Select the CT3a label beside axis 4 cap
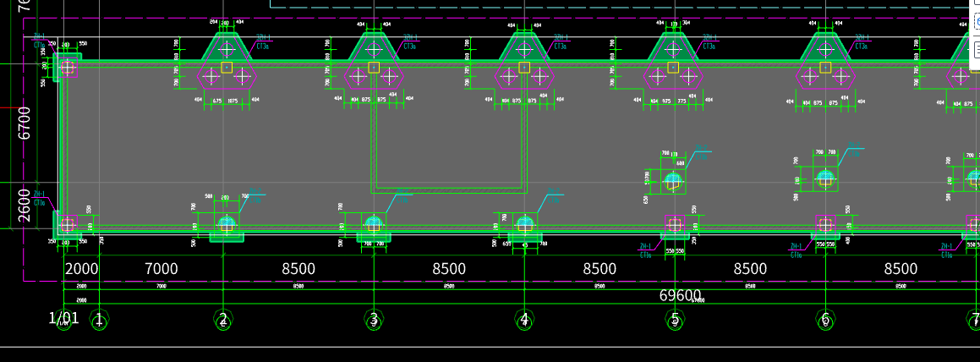Screen dimensions: 980x362 [x=560, y=47]
